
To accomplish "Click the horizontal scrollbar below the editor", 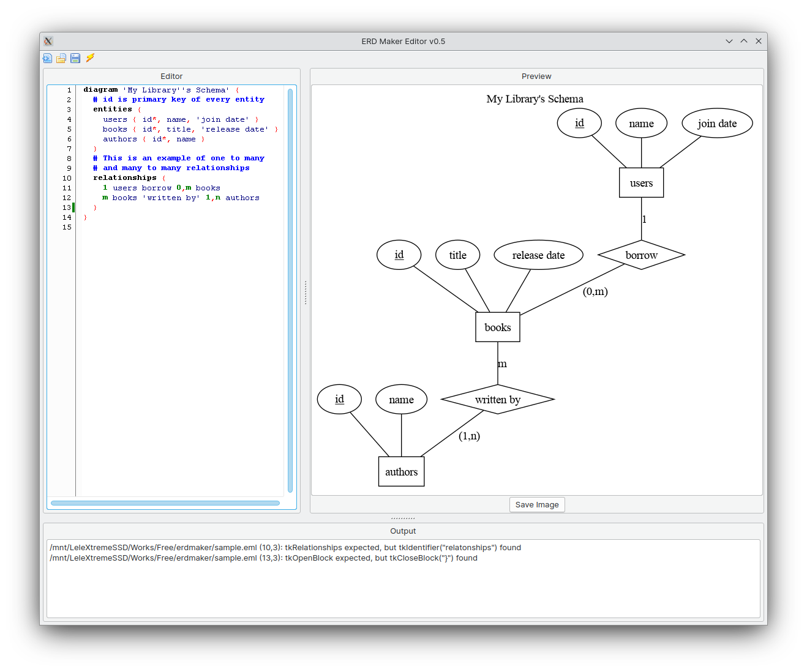I will [x=164, y=502].
